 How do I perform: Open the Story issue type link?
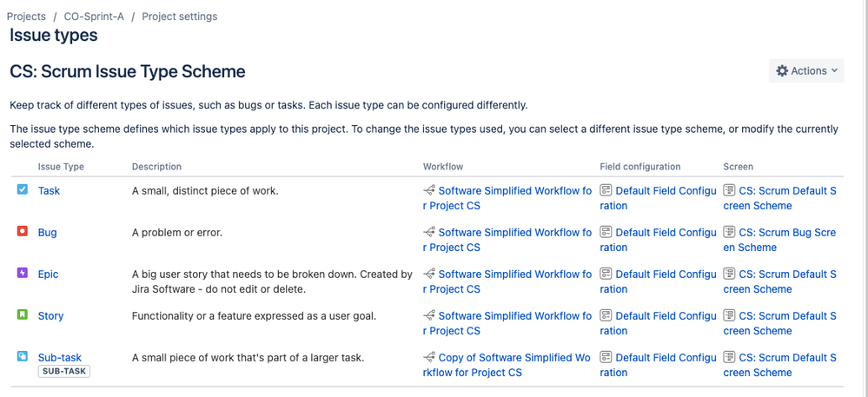pyautogui.click(x=51, y=316)
